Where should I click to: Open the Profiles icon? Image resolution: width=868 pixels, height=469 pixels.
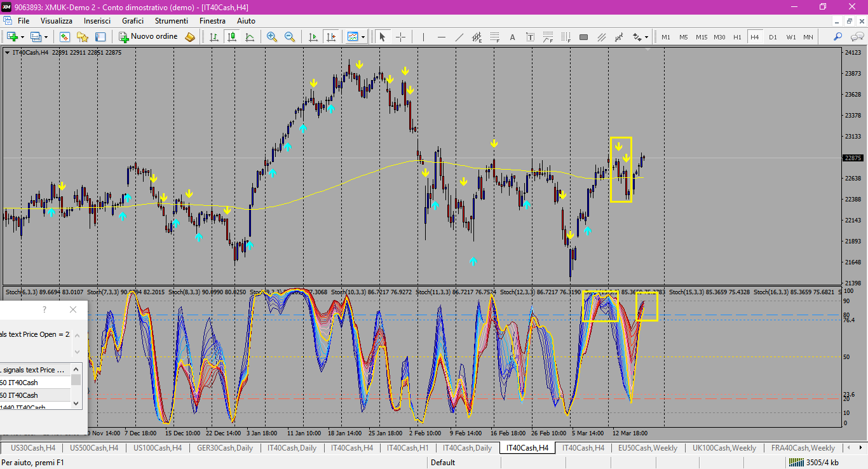click(x=36, y=37)
